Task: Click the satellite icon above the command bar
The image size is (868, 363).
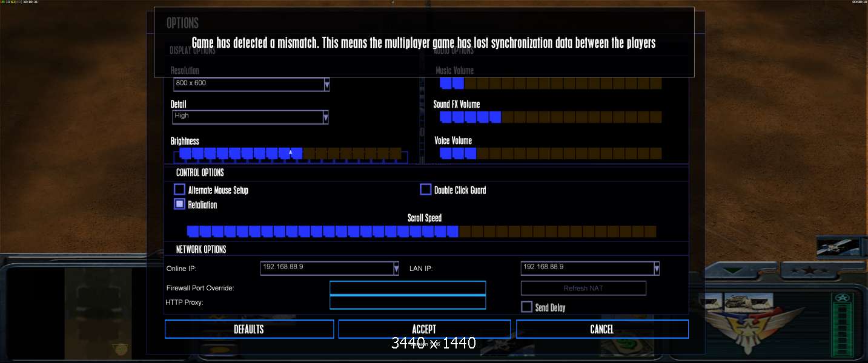Action: tap(838, 246)
